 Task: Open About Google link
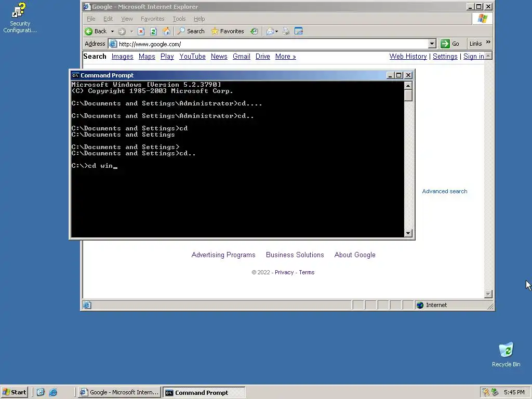tap(355, 255)
